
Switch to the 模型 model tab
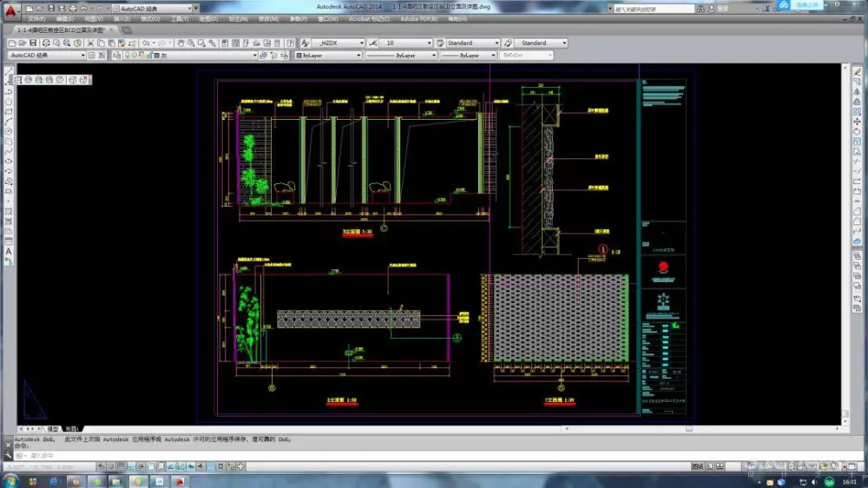(53, 429)
